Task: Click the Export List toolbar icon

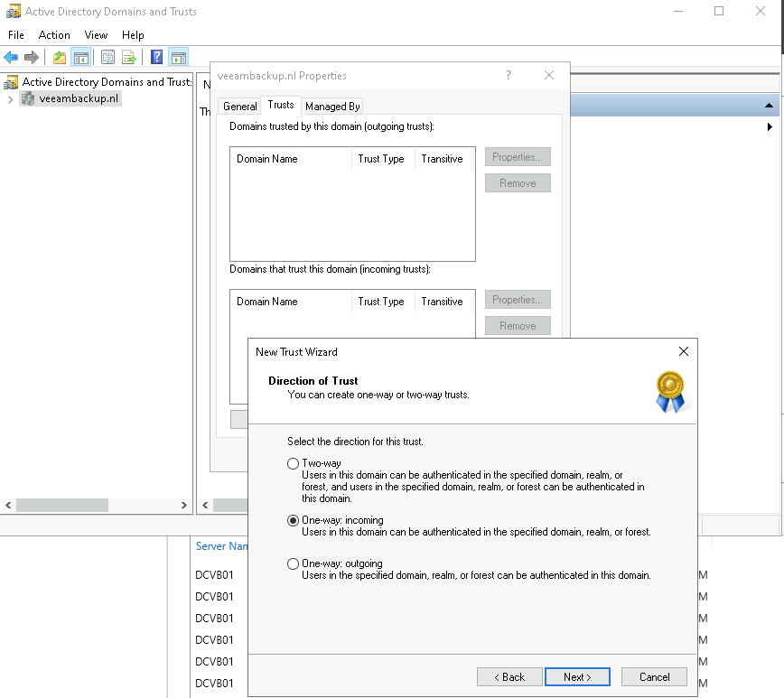Action: pyautogui.click(x=129, y=58)
